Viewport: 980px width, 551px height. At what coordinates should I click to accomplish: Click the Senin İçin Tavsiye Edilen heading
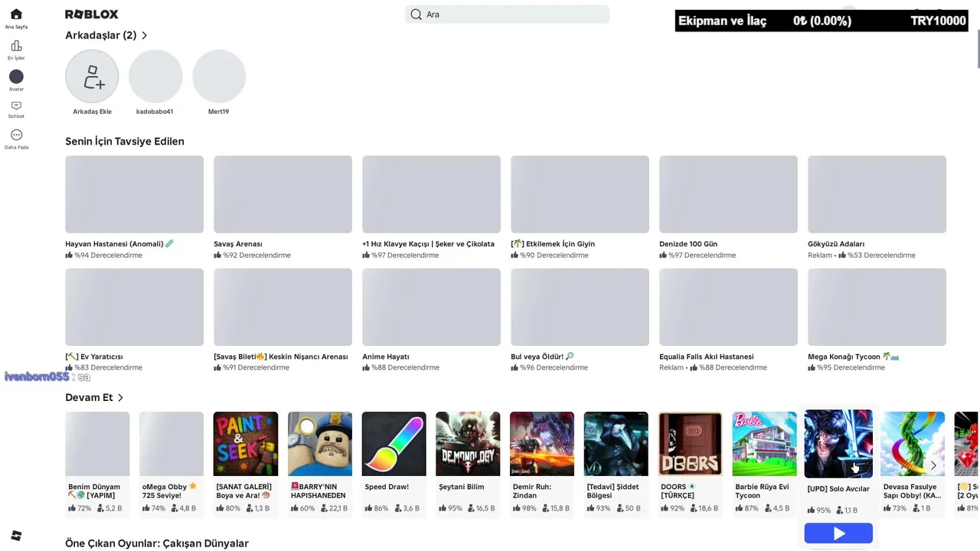coord(125,142)
